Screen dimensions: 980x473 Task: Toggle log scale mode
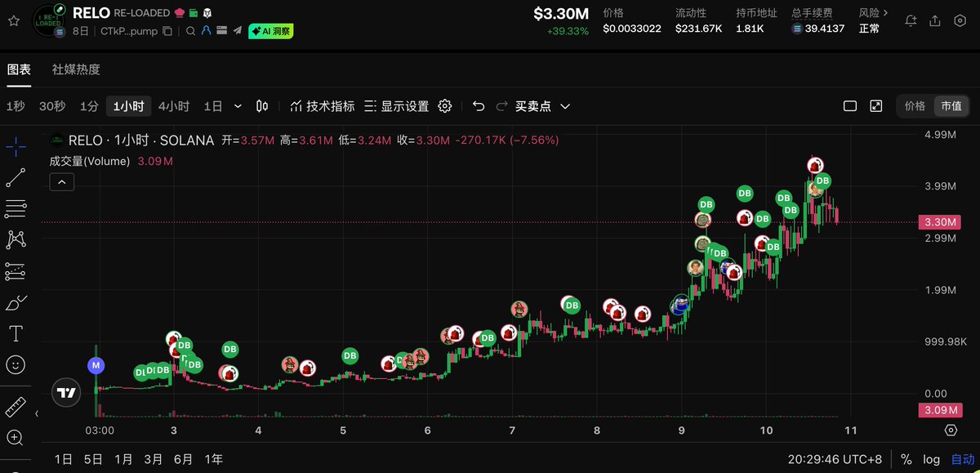(x=932, y=459)
